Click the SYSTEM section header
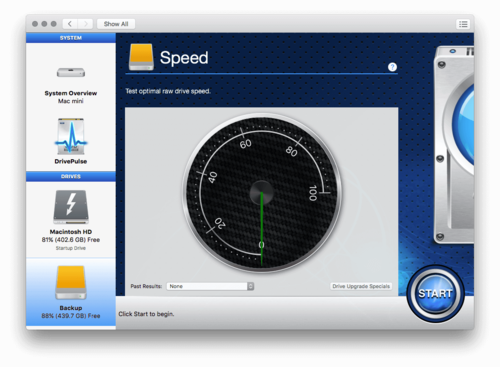 71,38
